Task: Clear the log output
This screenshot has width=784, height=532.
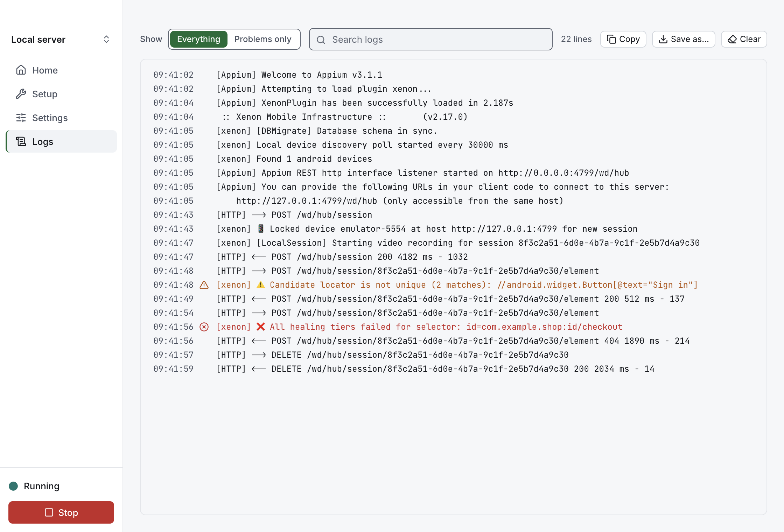Action: click(744, 39)
